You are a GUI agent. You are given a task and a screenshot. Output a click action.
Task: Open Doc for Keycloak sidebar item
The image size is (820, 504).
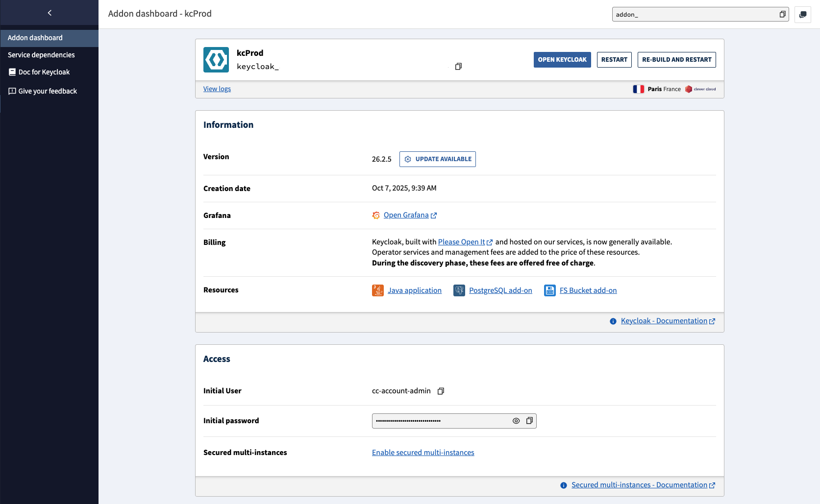click(44, 72)
